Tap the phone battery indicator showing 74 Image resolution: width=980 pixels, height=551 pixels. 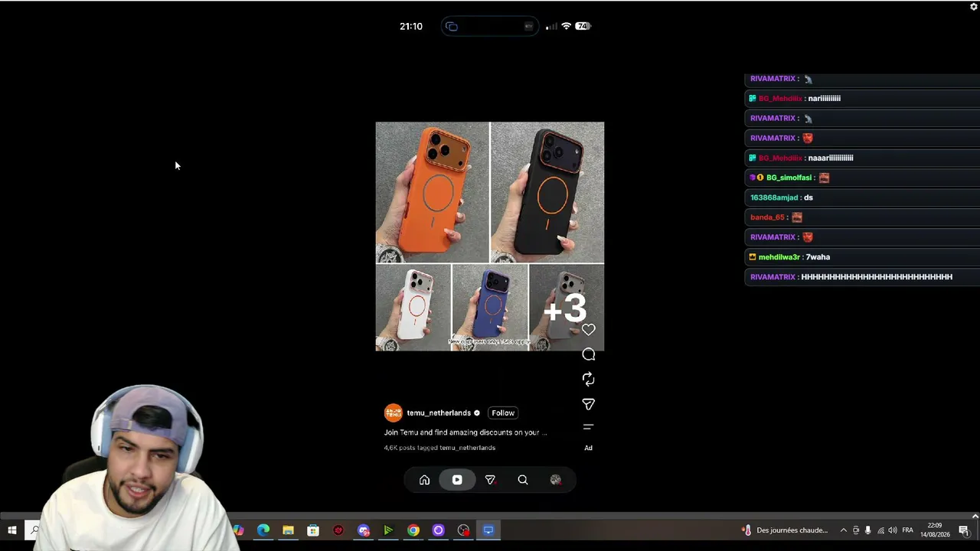click(x=583, y=26)
